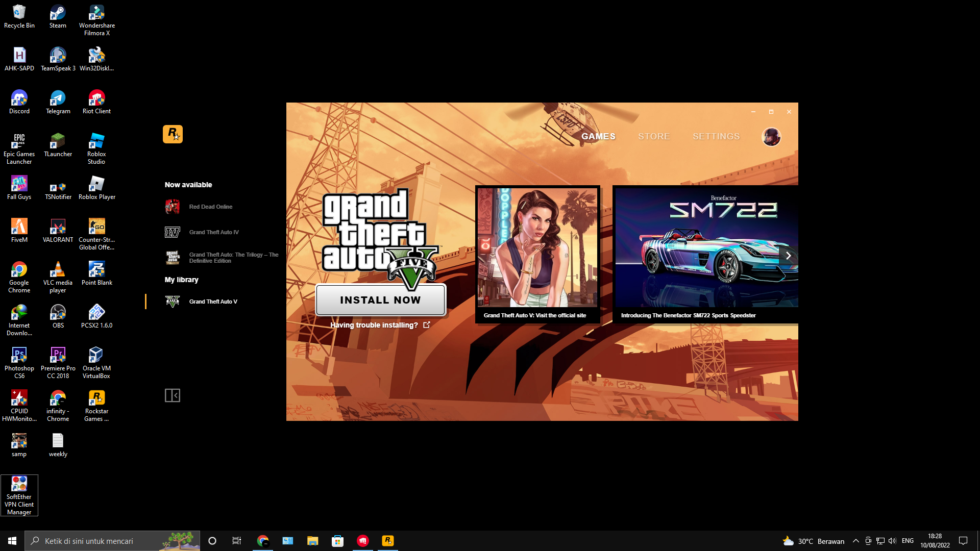The width and height of the screenshot is (980, 551).
Task: Select the Telegram desktop icon
Action: pyautogui.click(x=58, y=103)
